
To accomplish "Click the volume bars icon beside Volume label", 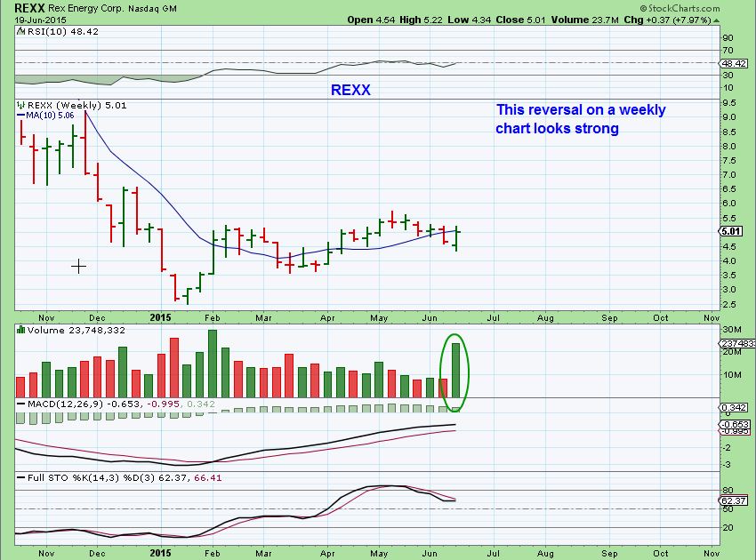I will click(x=20, y=330).
